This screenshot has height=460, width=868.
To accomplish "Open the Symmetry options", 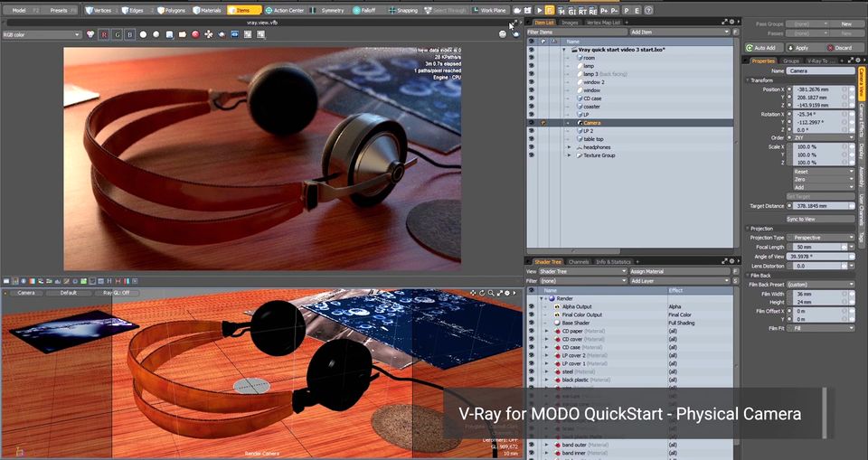I will pos(329,10).
